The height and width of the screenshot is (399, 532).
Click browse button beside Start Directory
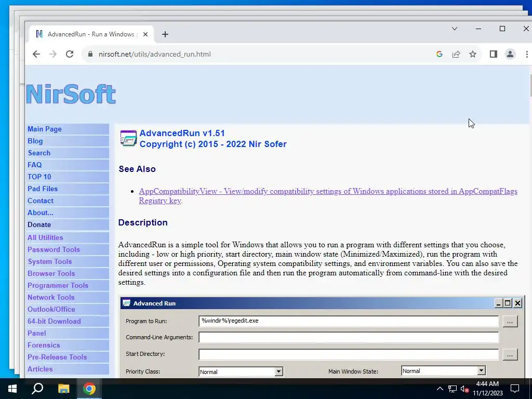point(510,354)
